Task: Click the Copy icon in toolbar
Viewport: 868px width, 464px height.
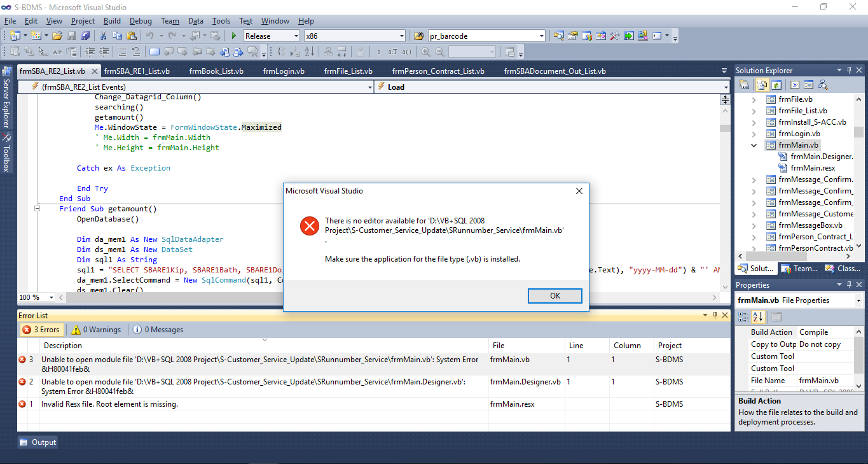Action: pos(118,36)
